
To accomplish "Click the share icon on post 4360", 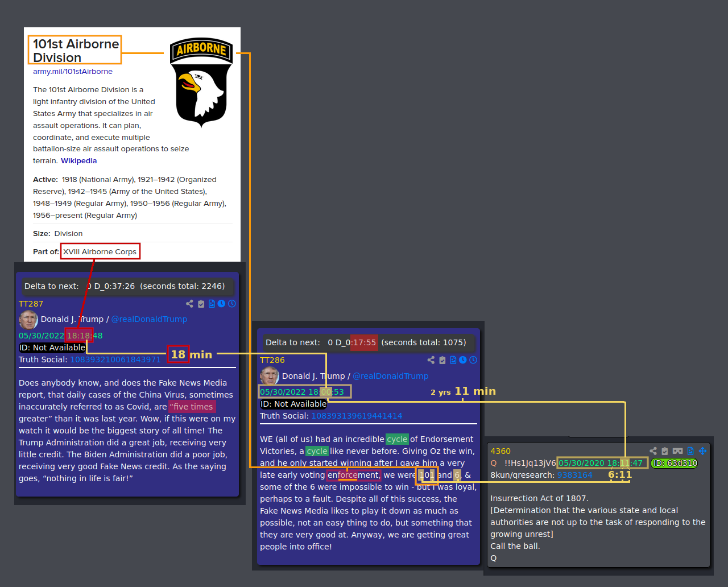I will click(x=653, y=451).
